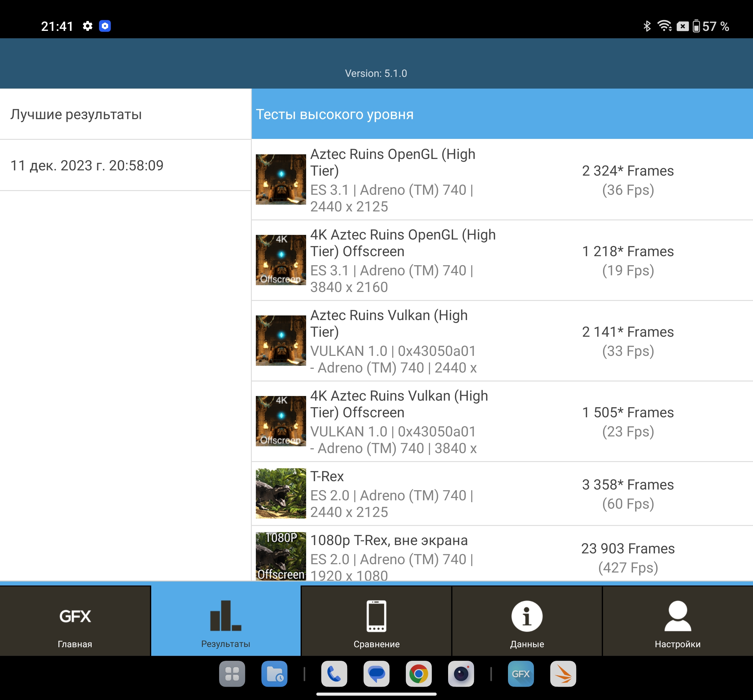The height and width of the screenshot is (700, 753).
Task: Click the 23 903 Frames result
Action: tap(628, 548)
